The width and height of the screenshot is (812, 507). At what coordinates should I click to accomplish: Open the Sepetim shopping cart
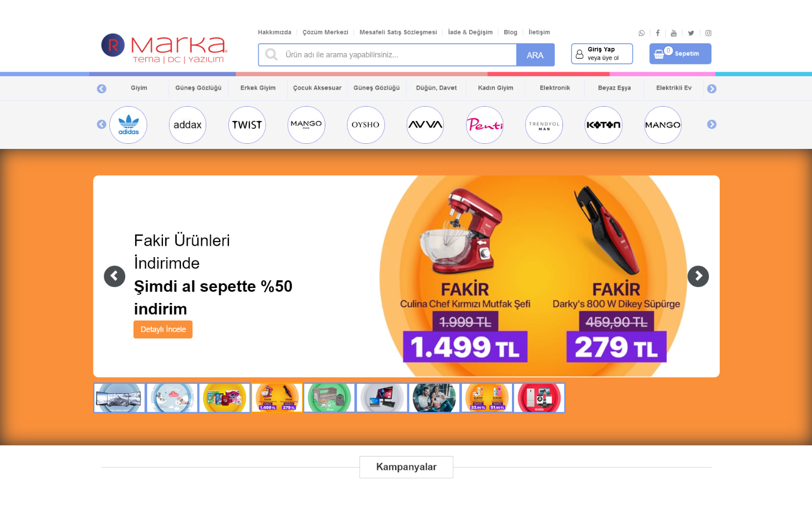point(680,54)
